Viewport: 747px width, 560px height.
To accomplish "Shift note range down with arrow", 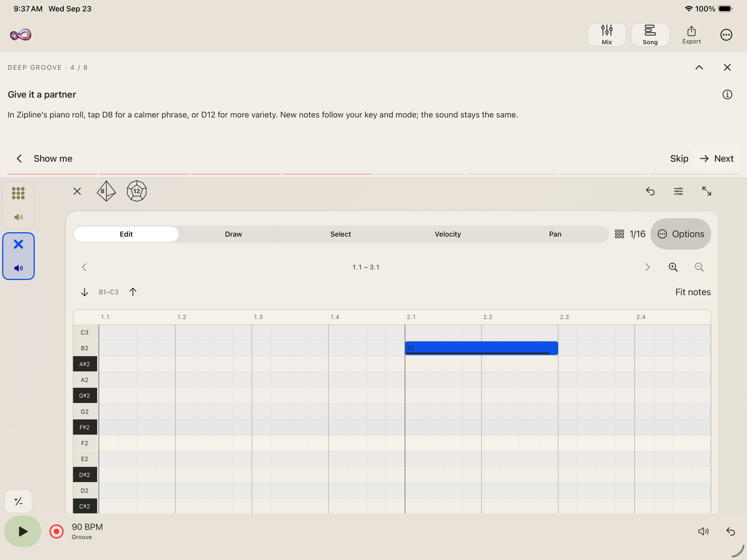I will (x=84, y=292).
